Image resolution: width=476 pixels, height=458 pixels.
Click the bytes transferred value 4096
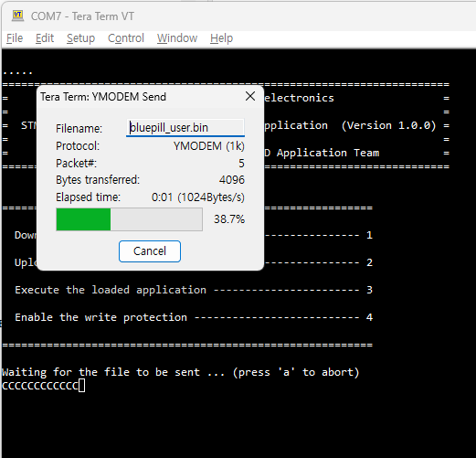point(232,180)
